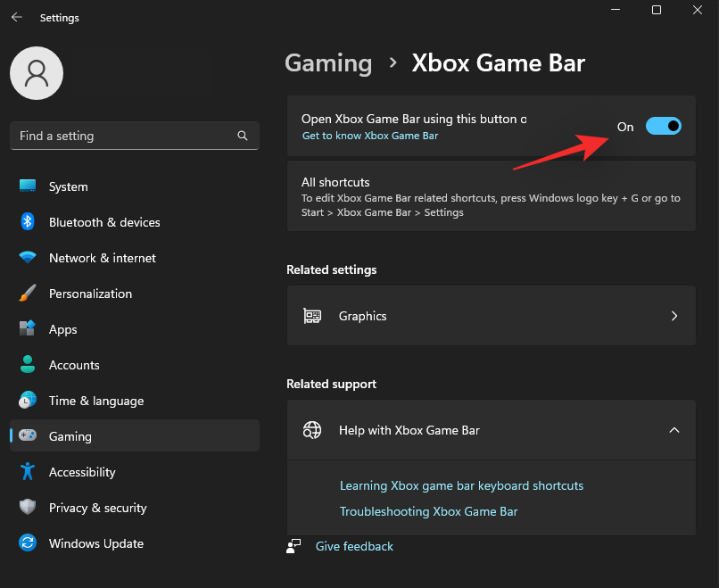Open Graphics related settings chevron
Viewport: 719px width, 588px height.
pyautogui.click(x=674, y=316)
